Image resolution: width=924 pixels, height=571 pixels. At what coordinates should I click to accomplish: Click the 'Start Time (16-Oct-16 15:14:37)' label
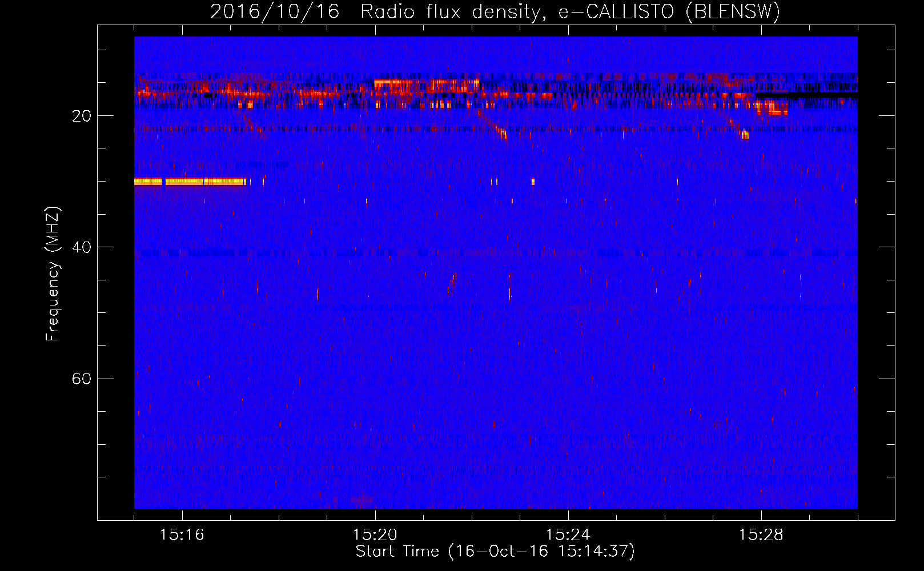point(495,552)
